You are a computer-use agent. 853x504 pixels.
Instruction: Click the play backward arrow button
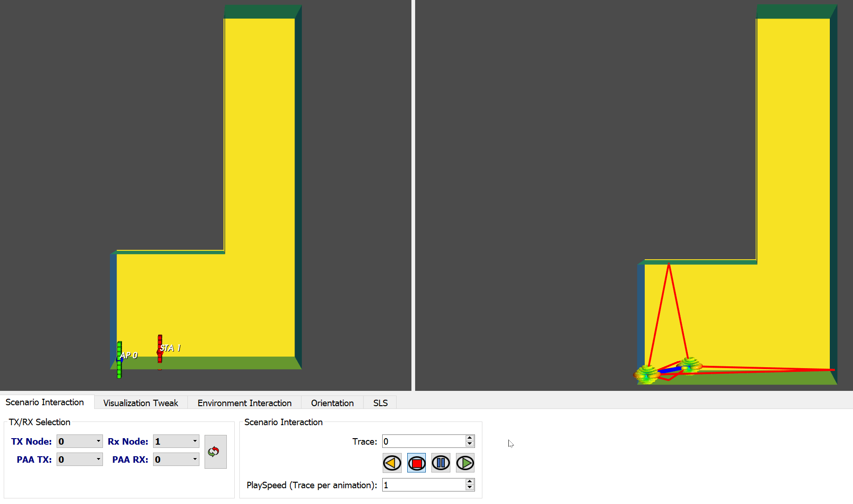coord(392,463)
